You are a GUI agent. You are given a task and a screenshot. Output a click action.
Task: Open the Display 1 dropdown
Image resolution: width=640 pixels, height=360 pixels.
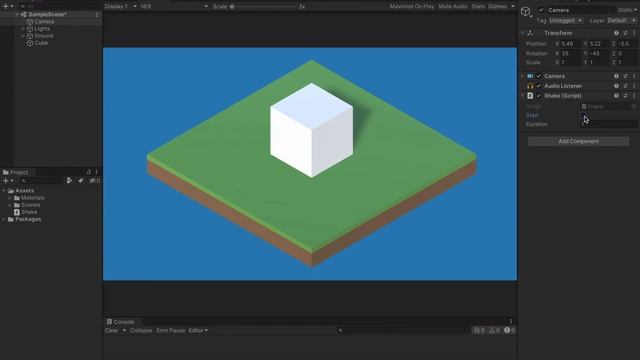click(x=120, y=7)
